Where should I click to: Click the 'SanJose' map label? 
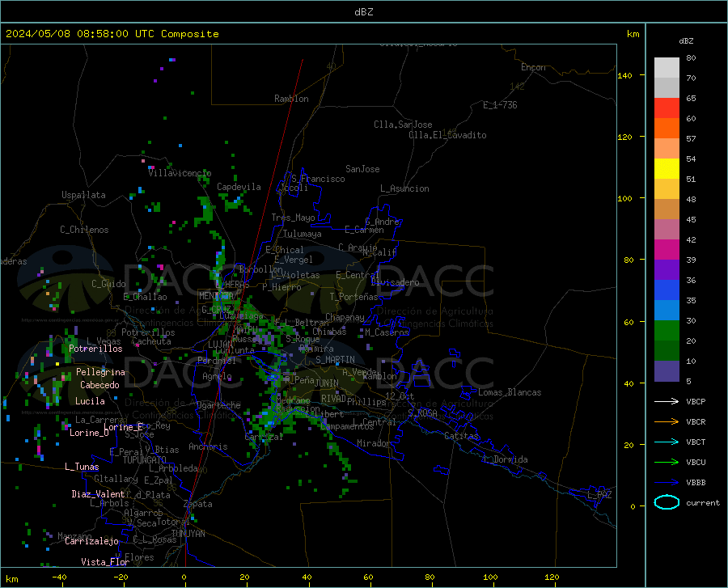point(362,169)
